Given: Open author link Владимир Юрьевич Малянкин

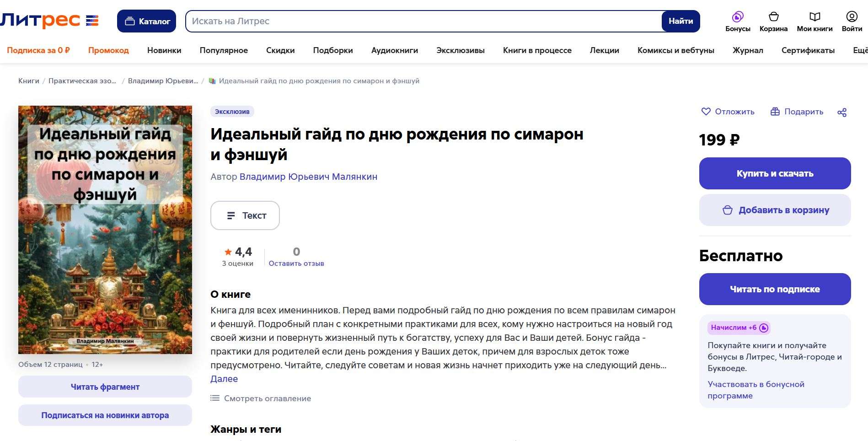Looking at the screenshot, I should click(x=308, y=177).
